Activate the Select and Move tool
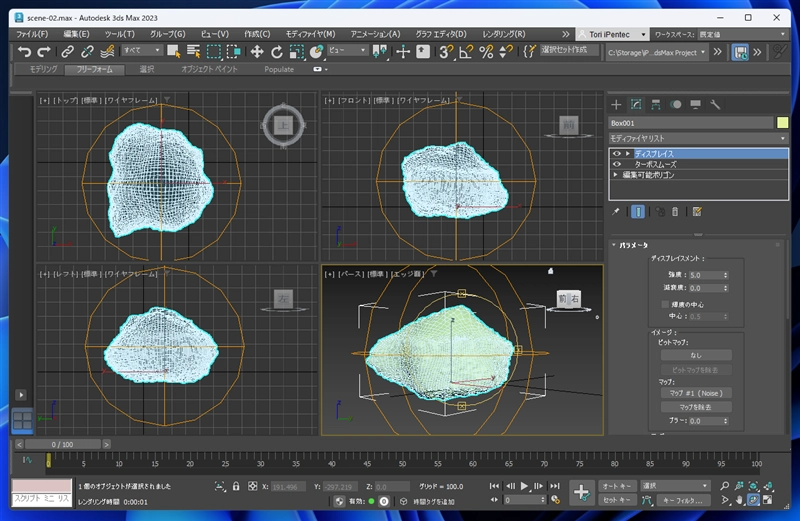800x521 pixels. click(x=257, y=52)
